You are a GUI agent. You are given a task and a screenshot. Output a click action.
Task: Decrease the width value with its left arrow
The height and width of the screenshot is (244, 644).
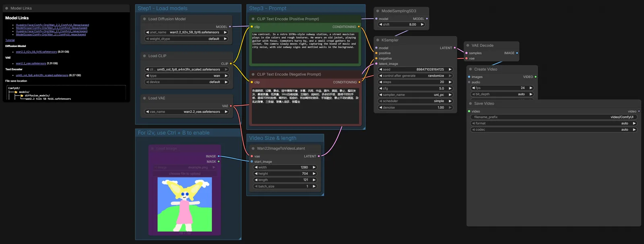[256, 167]
